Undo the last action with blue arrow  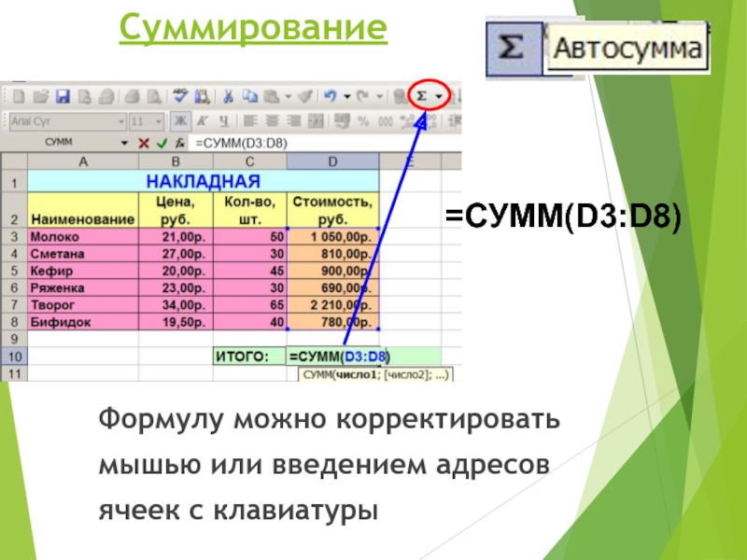[331, 96]
